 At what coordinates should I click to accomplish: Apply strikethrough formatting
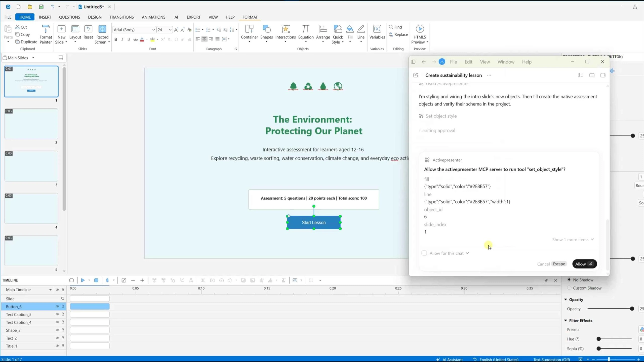pos(135,39)
